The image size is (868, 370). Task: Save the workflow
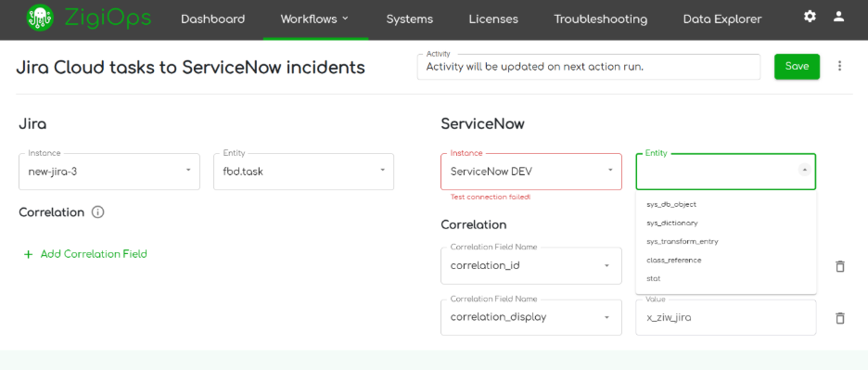(798, 67)
